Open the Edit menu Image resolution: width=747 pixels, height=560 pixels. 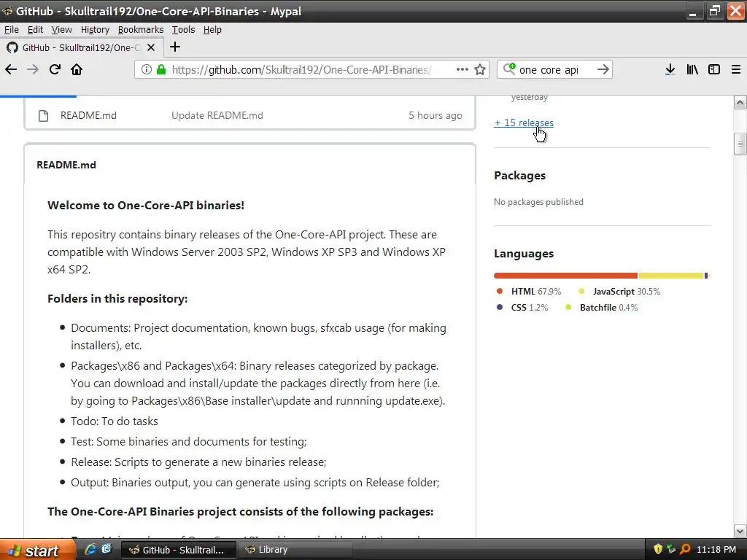click(x=35, y=29)
